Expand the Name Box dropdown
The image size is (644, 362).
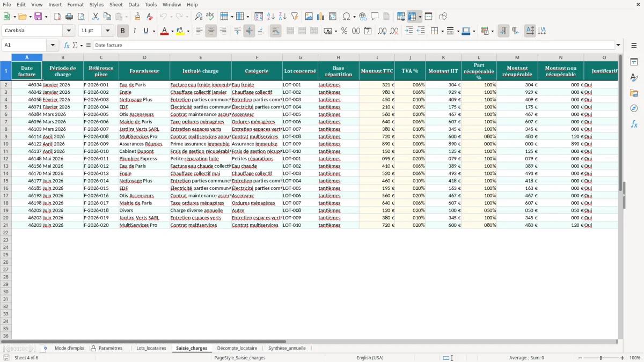click(53, 45)
